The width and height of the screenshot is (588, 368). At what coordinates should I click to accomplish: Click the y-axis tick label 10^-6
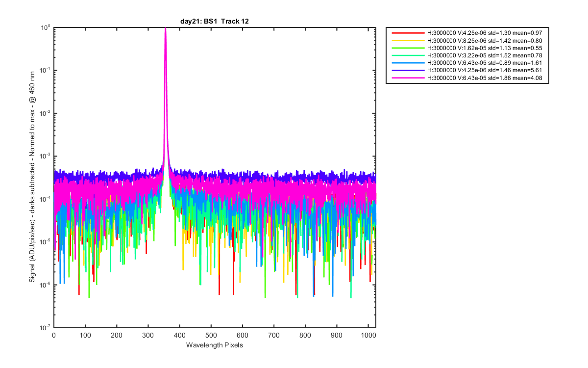(x=46, y=284)
